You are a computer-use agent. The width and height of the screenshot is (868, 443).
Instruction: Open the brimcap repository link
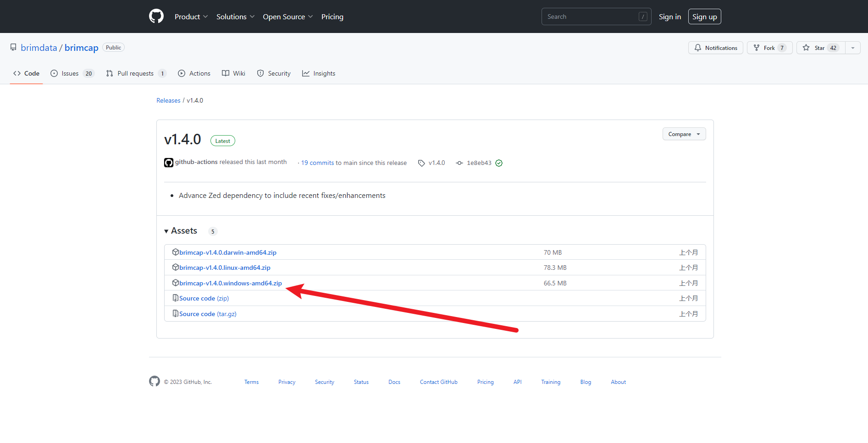point(82,48)
